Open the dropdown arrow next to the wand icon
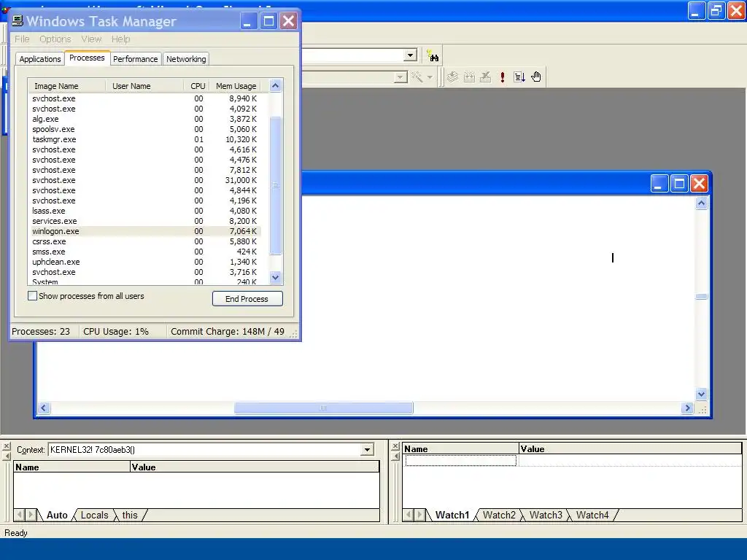Image resolution: width=747 pixels, height=560 pixels. [430, 77]
